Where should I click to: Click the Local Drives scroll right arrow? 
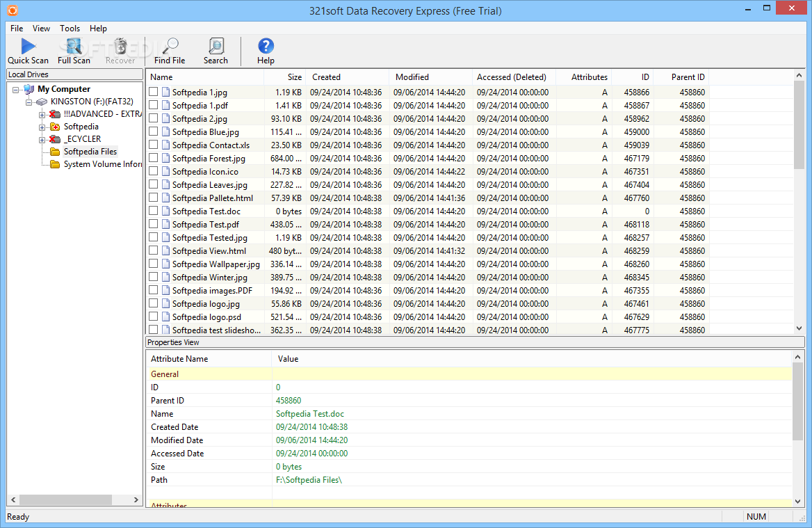tap(136, 499)
